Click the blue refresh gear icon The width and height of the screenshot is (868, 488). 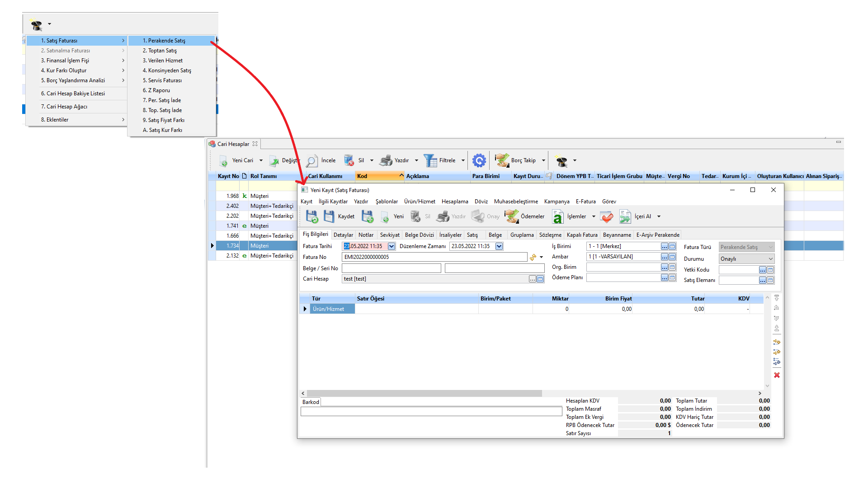(479, 160)
